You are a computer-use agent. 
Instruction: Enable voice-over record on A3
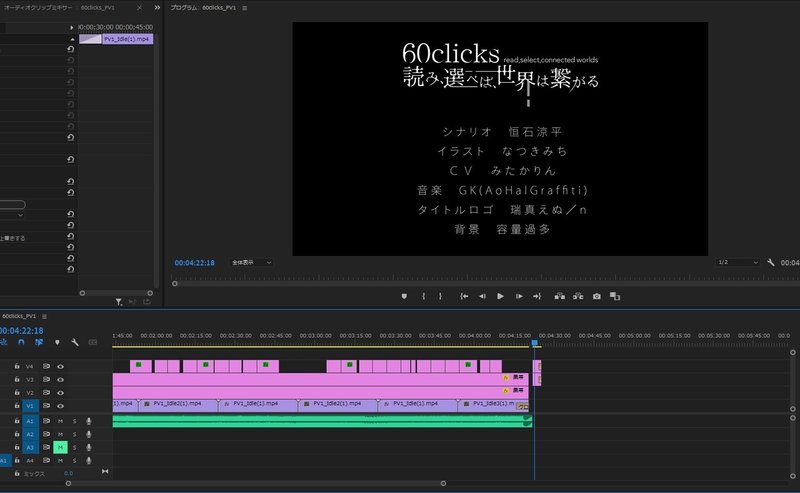point(89,448)
